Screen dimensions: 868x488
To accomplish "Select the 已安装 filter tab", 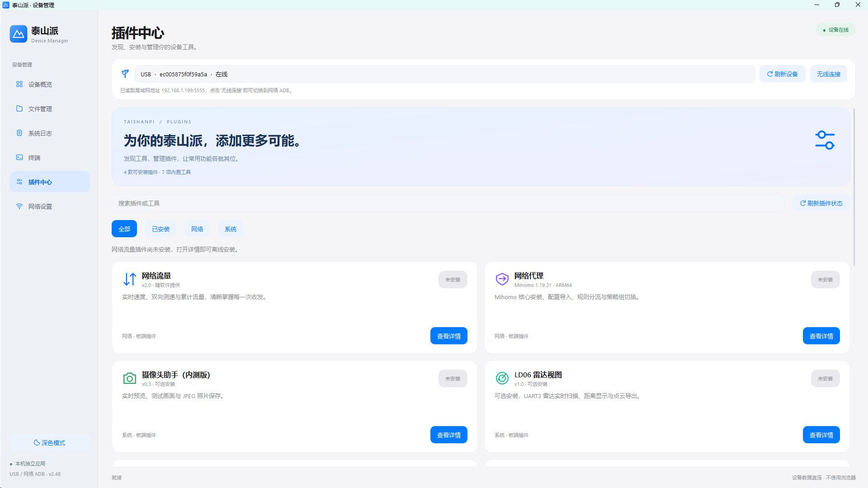I will (160, 229).
